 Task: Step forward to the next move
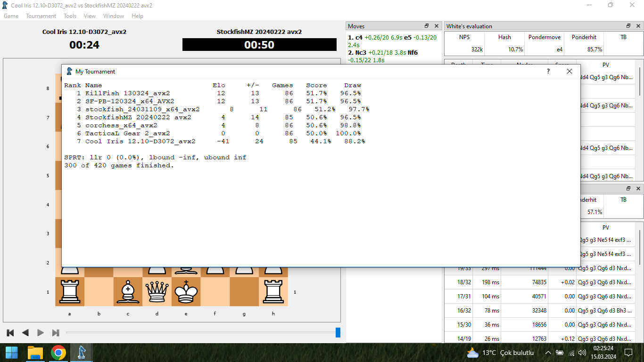coord(41,333)
